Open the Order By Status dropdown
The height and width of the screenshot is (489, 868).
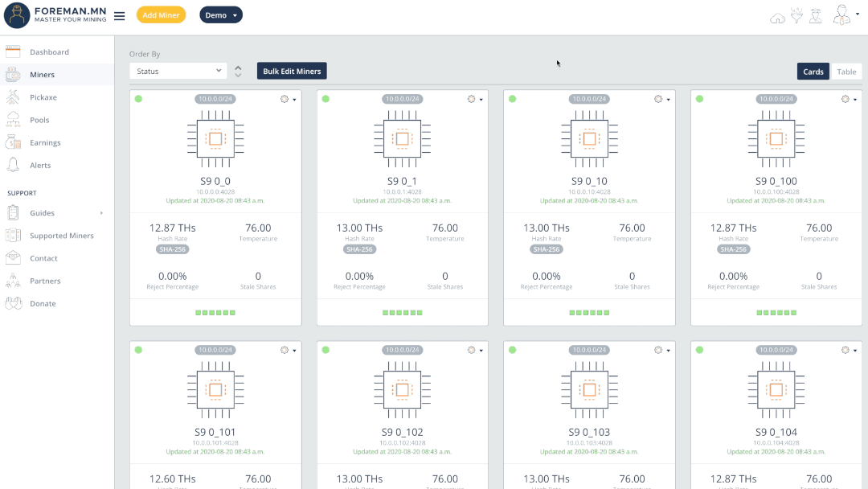178,71
